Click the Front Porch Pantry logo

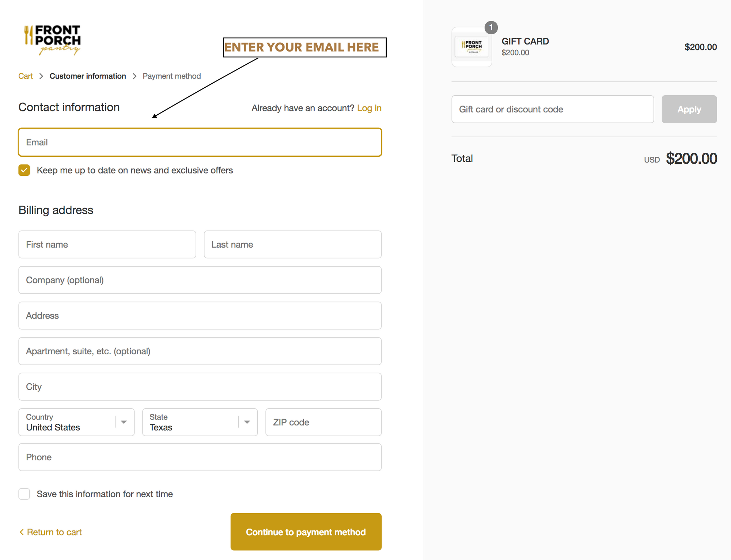click(52, 40)
